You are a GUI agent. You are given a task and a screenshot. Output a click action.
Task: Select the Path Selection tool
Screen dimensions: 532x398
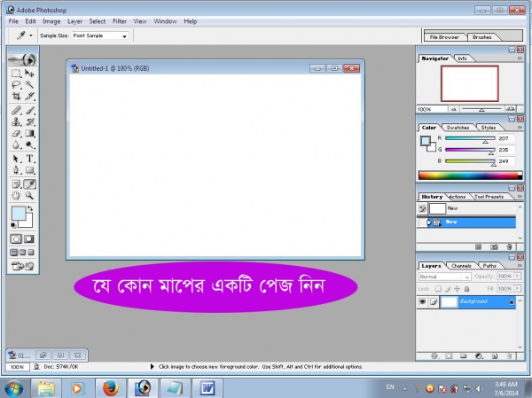point(16,159)
